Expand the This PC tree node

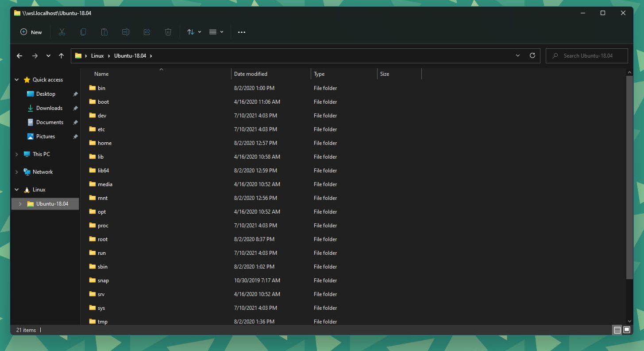(x=17, y=154)
